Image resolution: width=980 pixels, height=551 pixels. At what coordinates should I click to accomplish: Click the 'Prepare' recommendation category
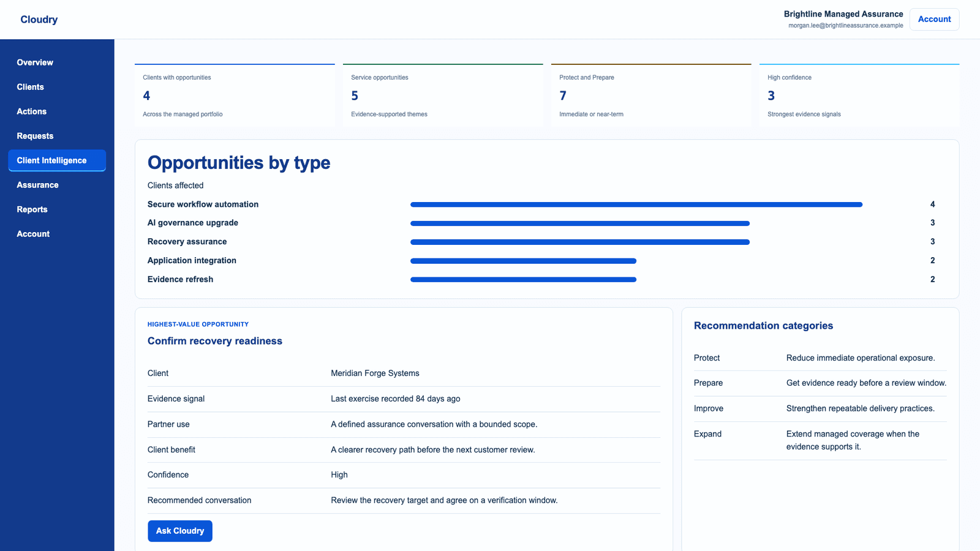tap(708, 383)
